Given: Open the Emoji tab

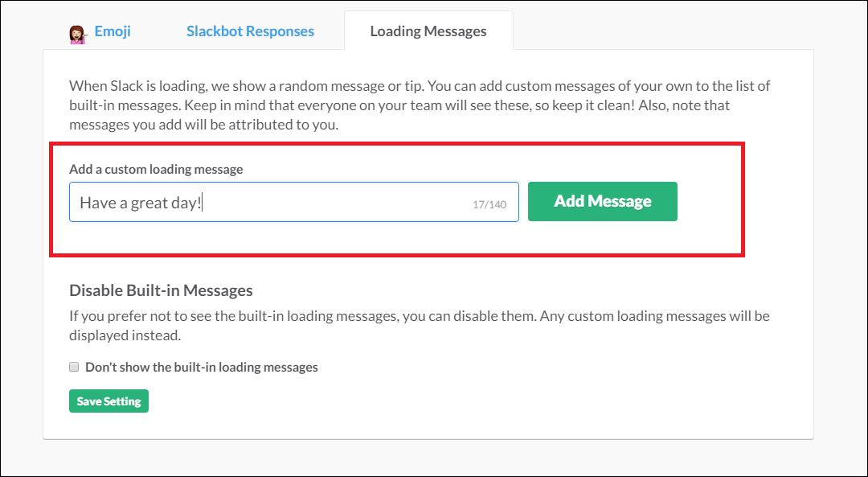Looking at the screenshot, I should click(113, 31).
